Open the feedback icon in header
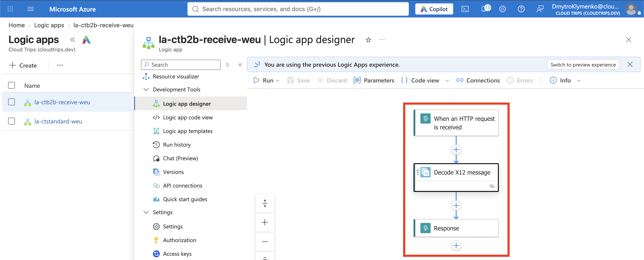 [540, 9]
